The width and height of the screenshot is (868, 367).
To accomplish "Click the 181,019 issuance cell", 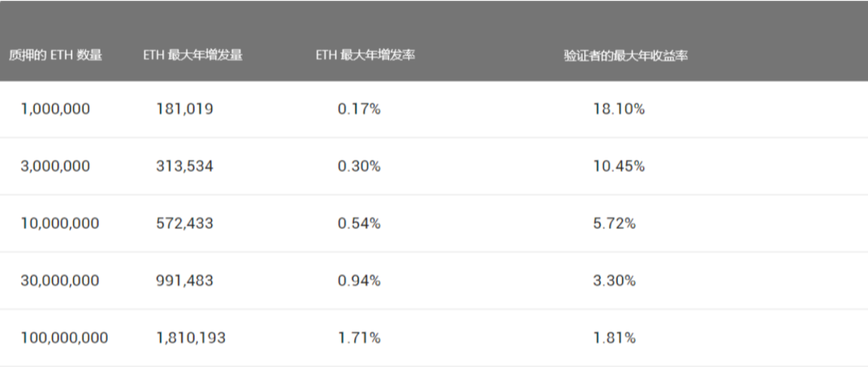I will [185, 109].
